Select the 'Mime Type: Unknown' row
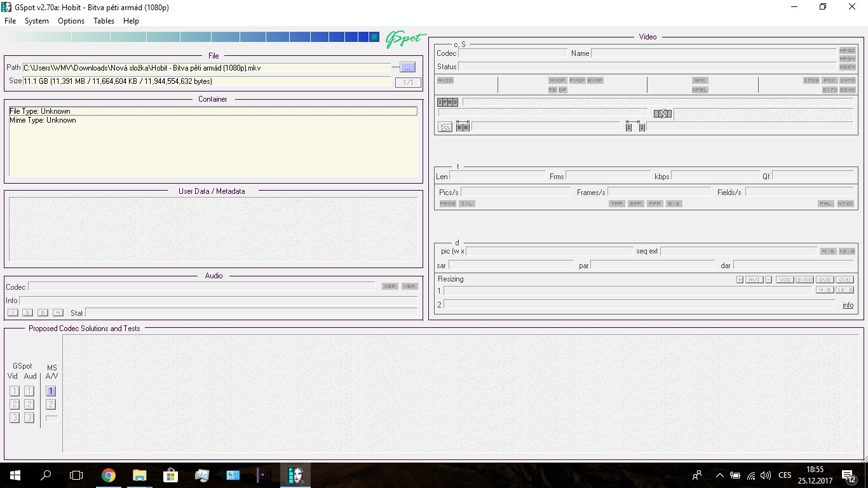 tap(213, 120)
